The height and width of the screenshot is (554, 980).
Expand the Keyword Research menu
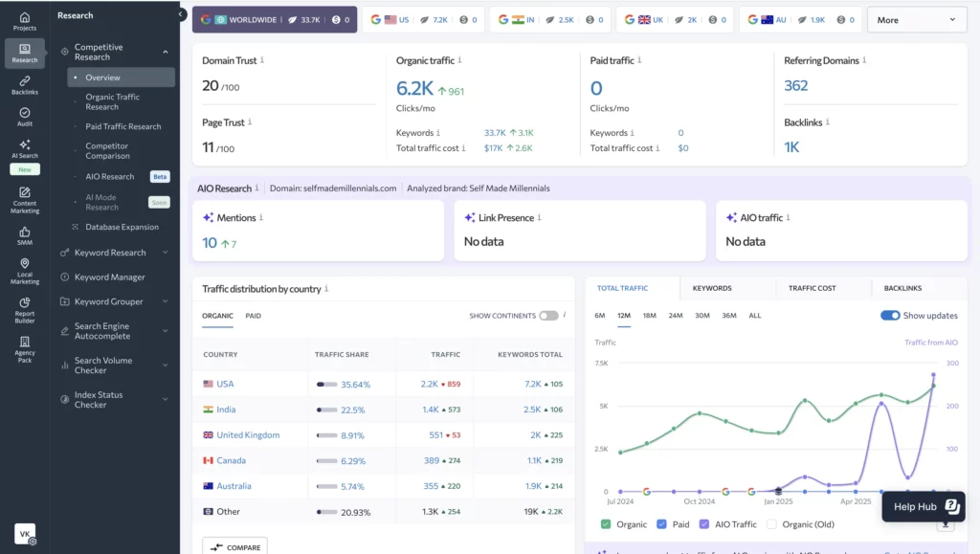pyautogui.click(x=108, y=252)
